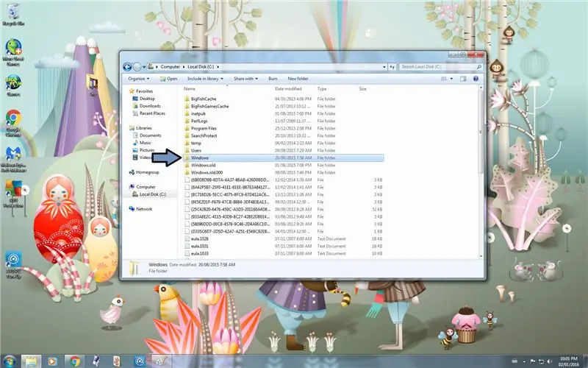588x368 pixels.
Task: Click the Start button on taskbar
Action: click(x=9, y=361)
